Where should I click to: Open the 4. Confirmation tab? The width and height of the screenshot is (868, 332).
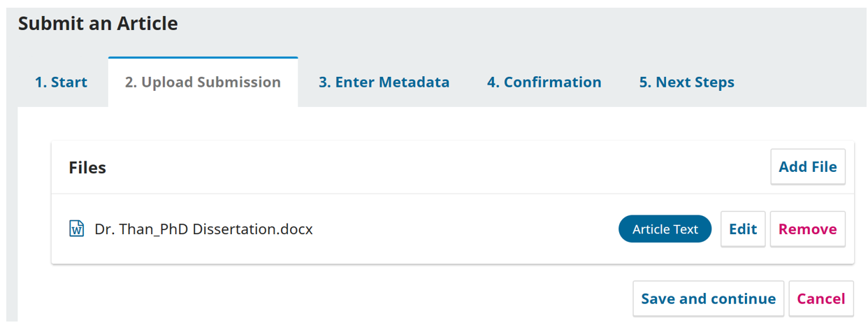coord(544,82)
